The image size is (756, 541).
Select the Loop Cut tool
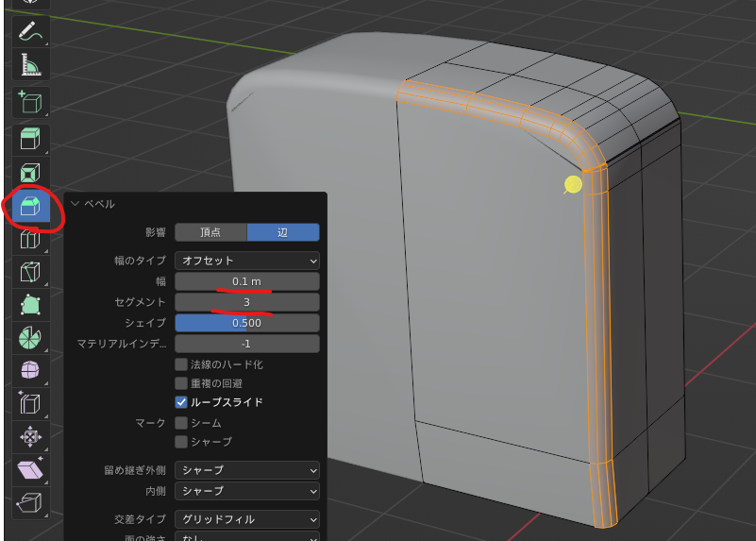pyautogui.click(x=31, y=240)
